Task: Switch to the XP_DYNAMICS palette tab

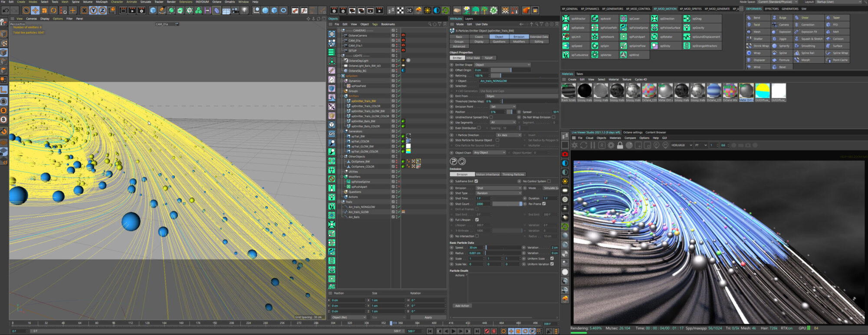Action: pyautogui.click(x=590, y=9)
